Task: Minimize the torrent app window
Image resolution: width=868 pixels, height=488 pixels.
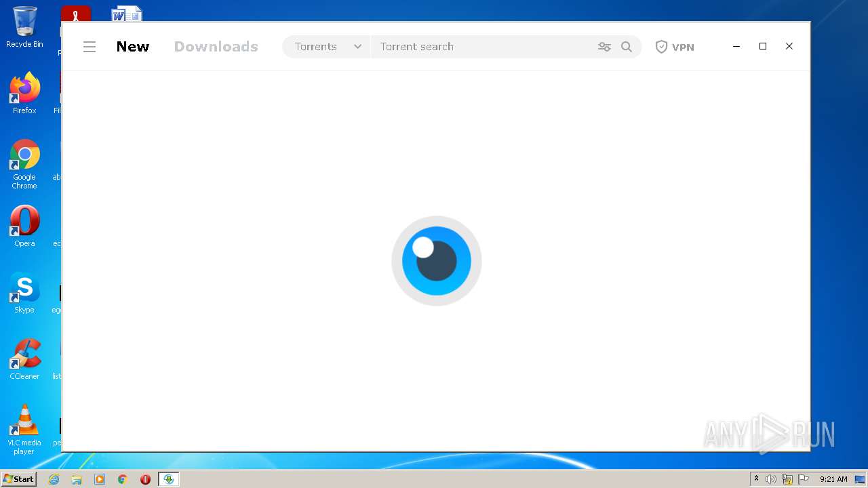Action: (x=736, y=47)
